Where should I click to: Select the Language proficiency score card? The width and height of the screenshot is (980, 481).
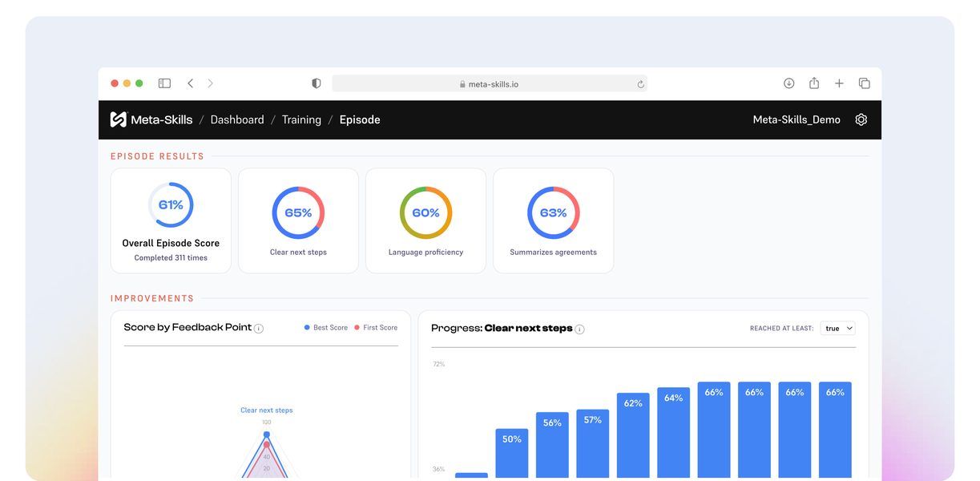(x=425, y=220)
